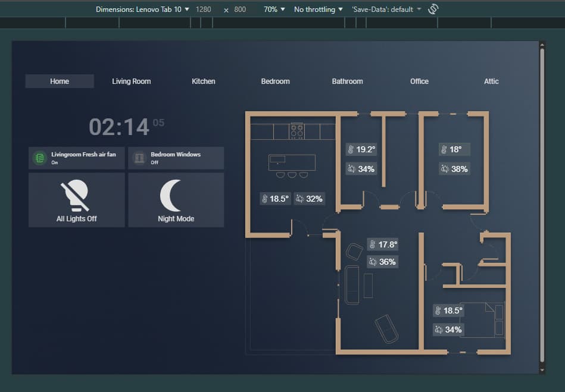
Task: Click the vertical scrollbar on right
Action: pyautogui.click(x=542, y=205)
